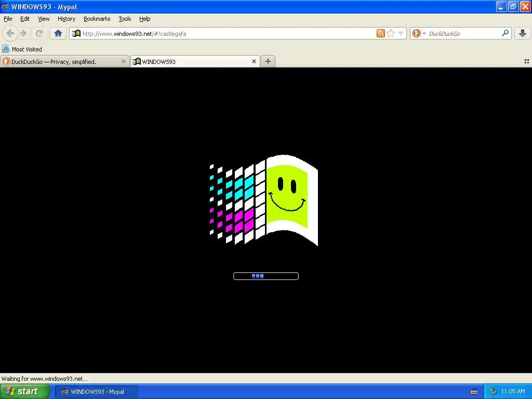Click the Most Visited bookmark icon

[5, 49]
